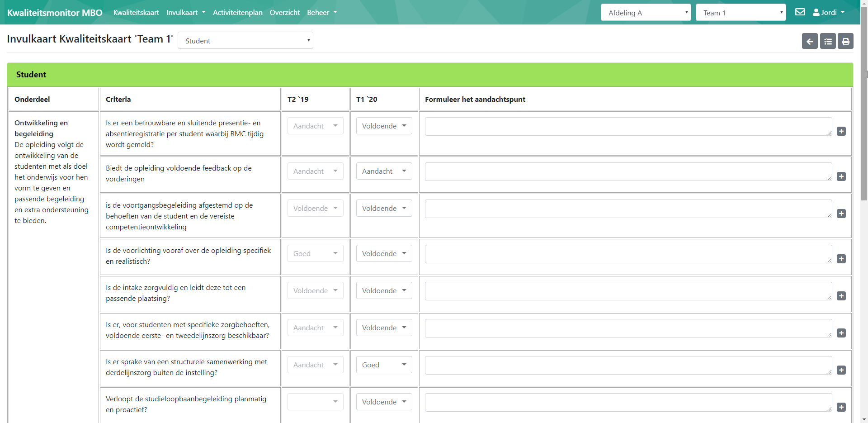Click aandachtspunt text field for studieloopbaanbegeleiding row
This screenshot has height=423, width=868.
coord(628,402)
